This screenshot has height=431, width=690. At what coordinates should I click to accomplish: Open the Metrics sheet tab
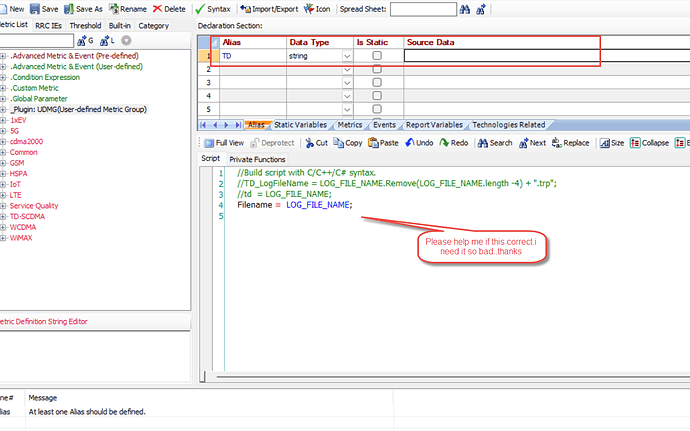point(350,125)
